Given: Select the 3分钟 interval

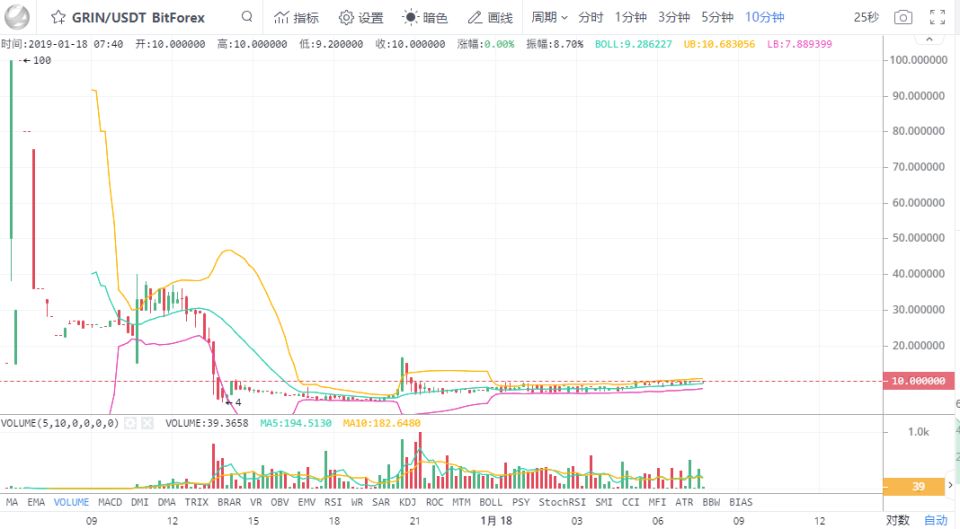Looking at the screenshot, I should tap(674, 18).
